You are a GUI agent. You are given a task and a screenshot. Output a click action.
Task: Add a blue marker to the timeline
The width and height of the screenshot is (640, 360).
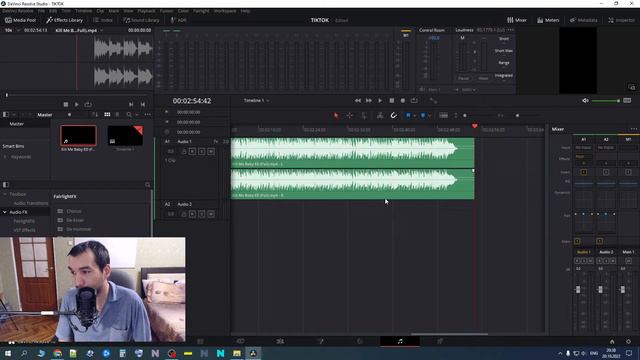pos(423,116)
